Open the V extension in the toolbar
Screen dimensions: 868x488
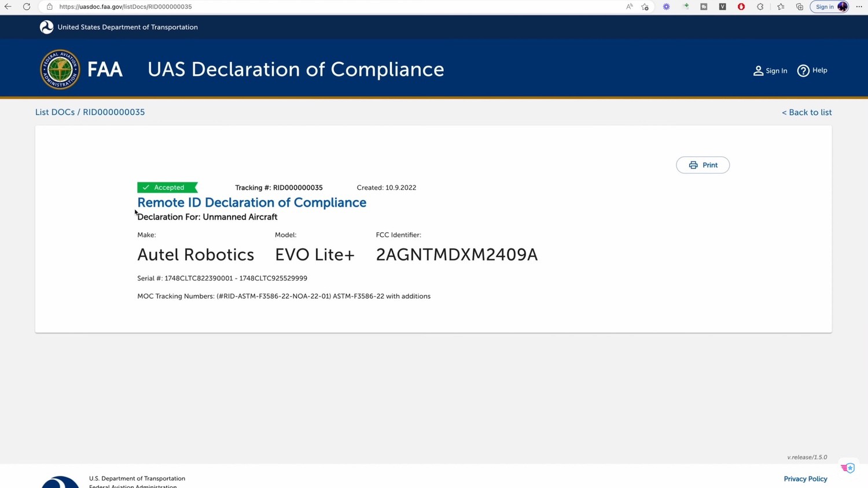[722, 6]
